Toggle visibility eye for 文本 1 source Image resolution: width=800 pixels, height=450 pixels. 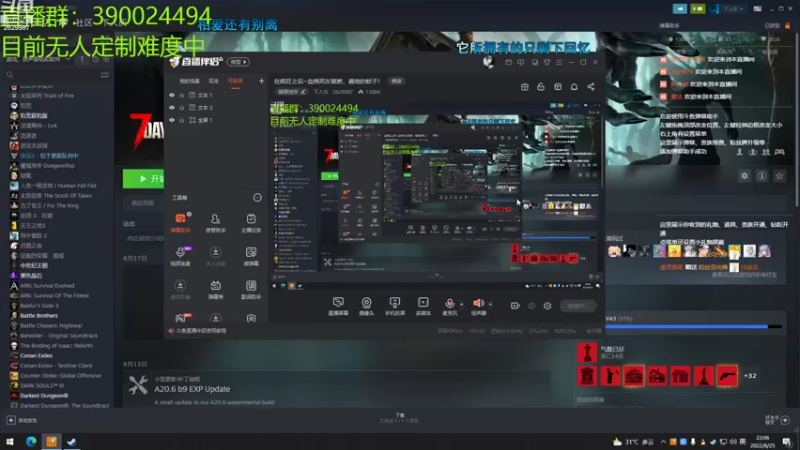click(x=172, y=95)
